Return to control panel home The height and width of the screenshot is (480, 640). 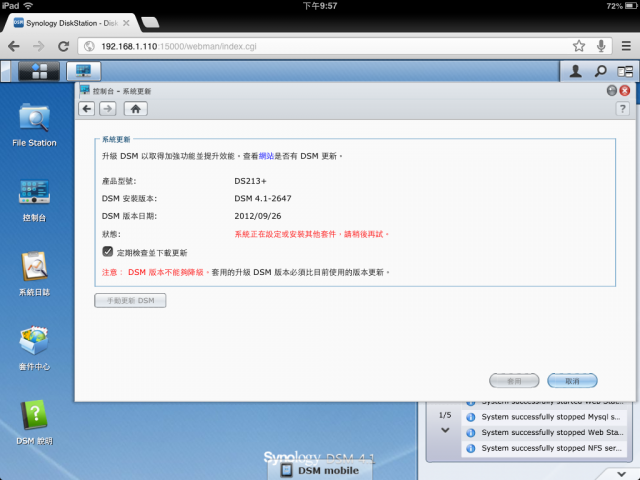click(136, 109)
